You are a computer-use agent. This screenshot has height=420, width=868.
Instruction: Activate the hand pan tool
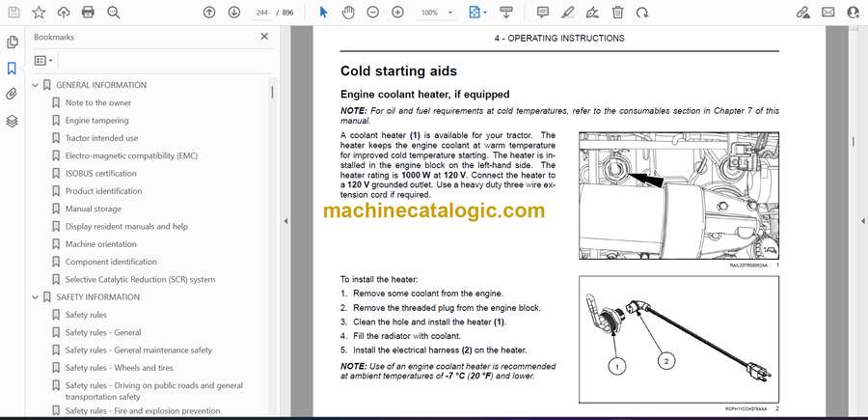[348, 13]
